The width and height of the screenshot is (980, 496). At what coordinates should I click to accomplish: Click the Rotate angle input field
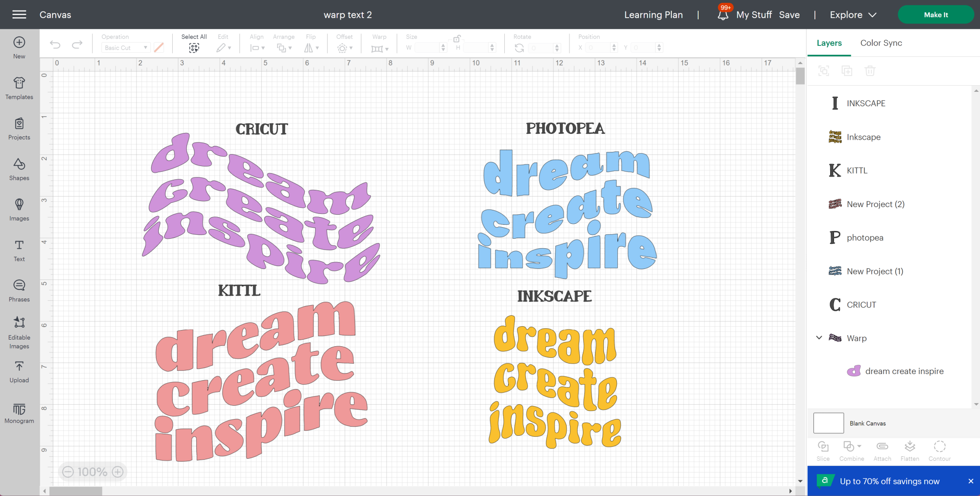[x=541, y=48]
